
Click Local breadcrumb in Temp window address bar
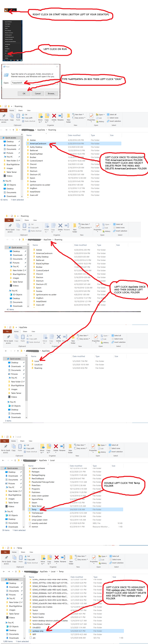coord(53,572)
